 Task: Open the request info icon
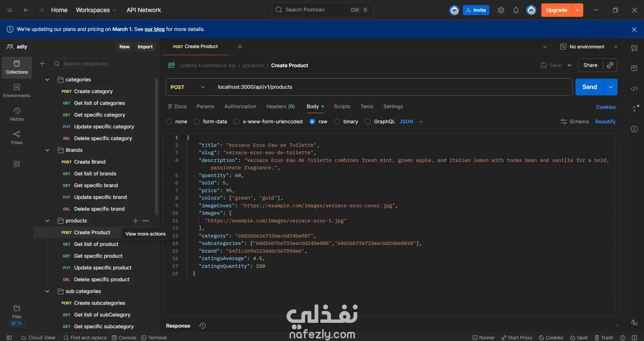(x=634, y=129)
